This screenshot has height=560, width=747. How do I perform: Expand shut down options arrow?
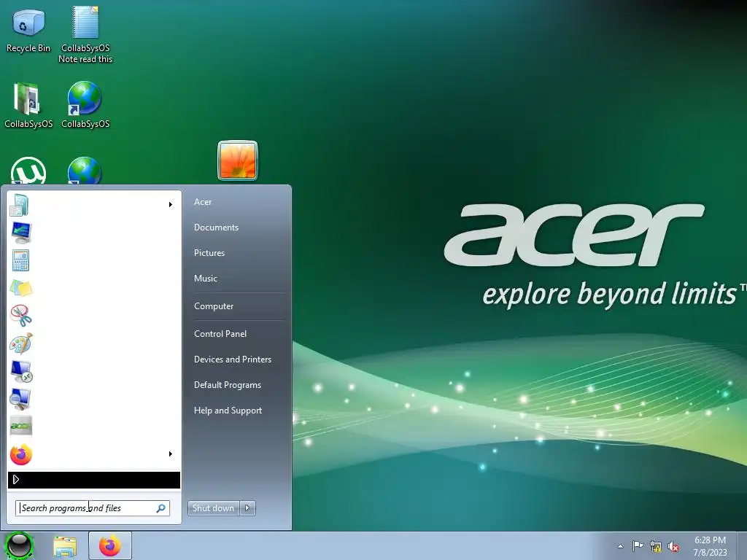tap(247, 508)
